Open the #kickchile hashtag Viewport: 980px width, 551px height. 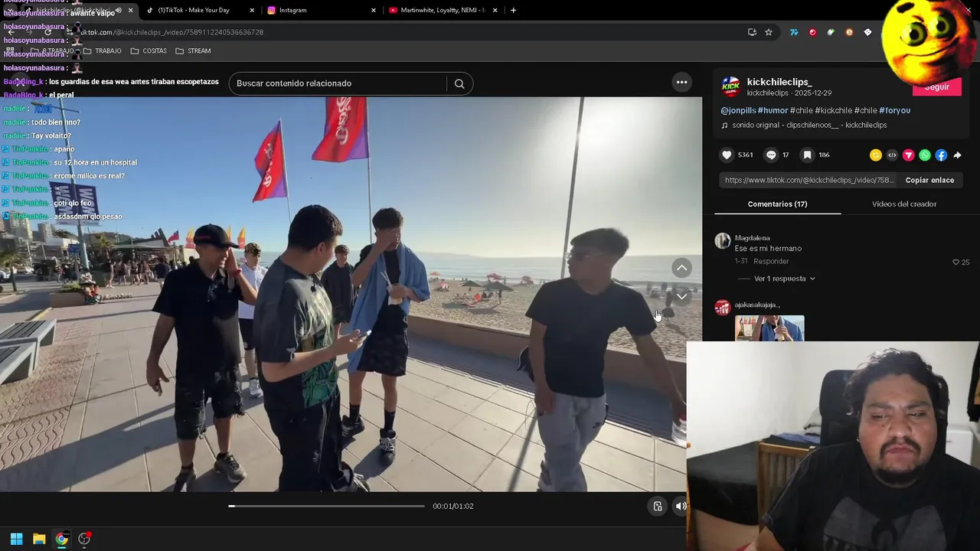pos(833,110)
